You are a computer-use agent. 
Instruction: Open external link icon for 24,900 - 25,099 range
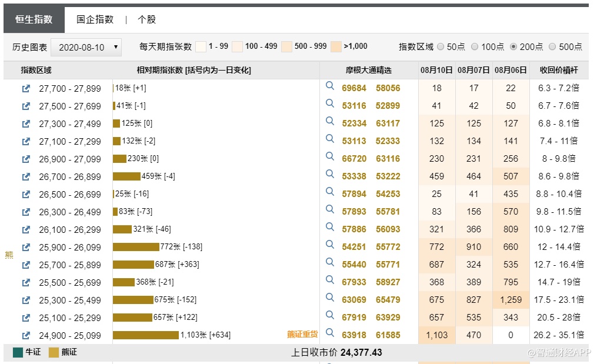tap(26, 336)
